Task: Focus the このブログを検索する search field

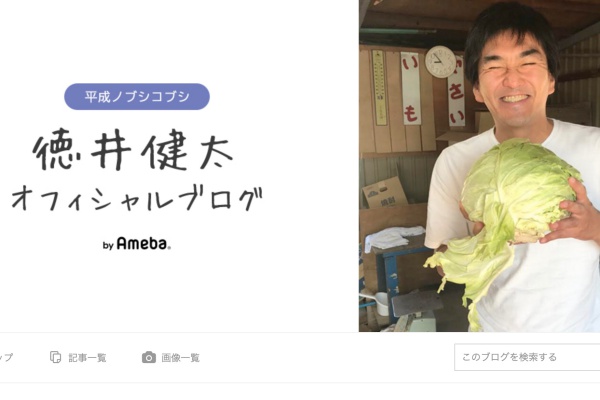Action: pos(527,357)
